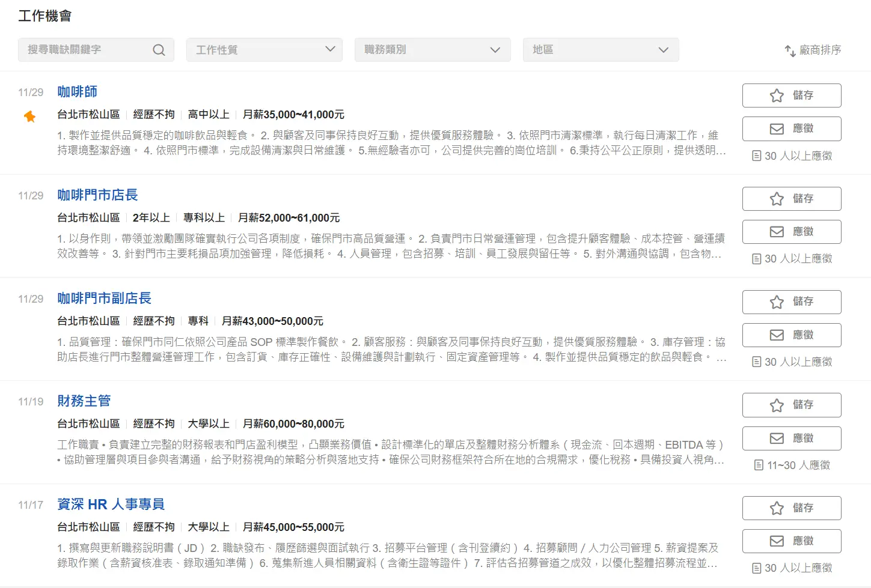Save the 資深 HR 人事專員 job
The height and width of the screenshot is (588, 871).
click(791, 508)
